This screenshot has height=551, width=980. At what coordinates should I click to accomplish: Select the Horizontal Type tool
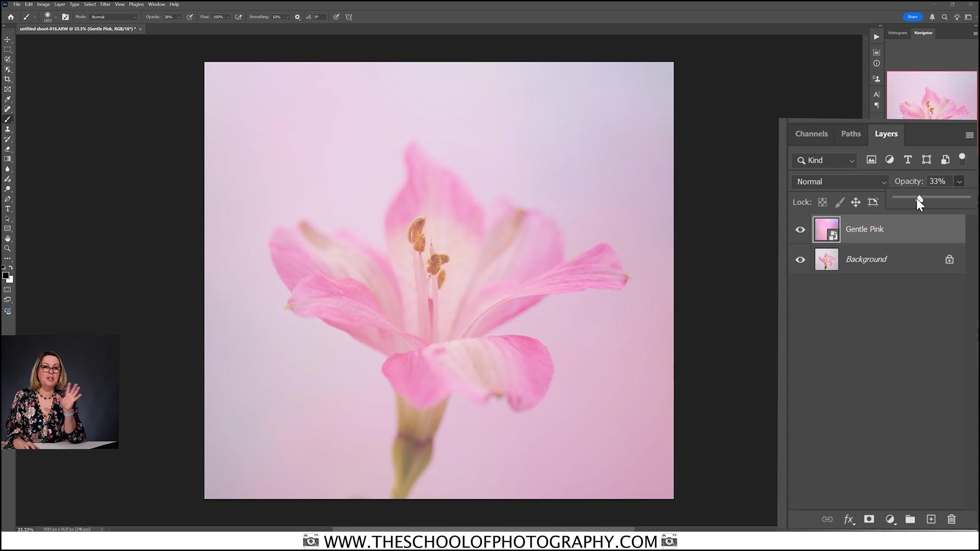[x=7, y=208]
